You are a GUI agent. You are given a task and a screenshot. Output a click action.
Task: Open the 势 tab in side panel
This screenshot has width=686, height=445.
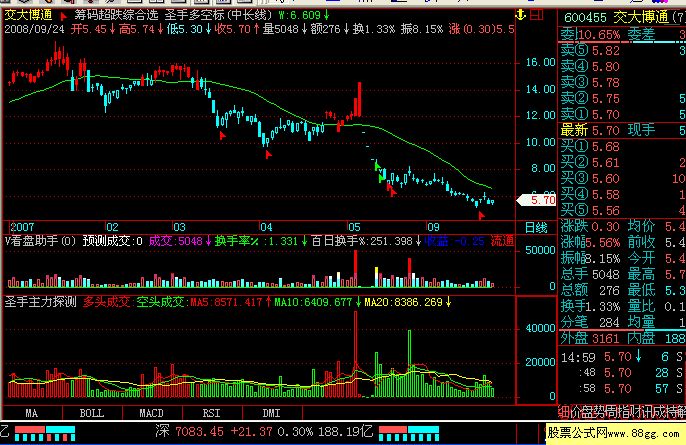601,411
